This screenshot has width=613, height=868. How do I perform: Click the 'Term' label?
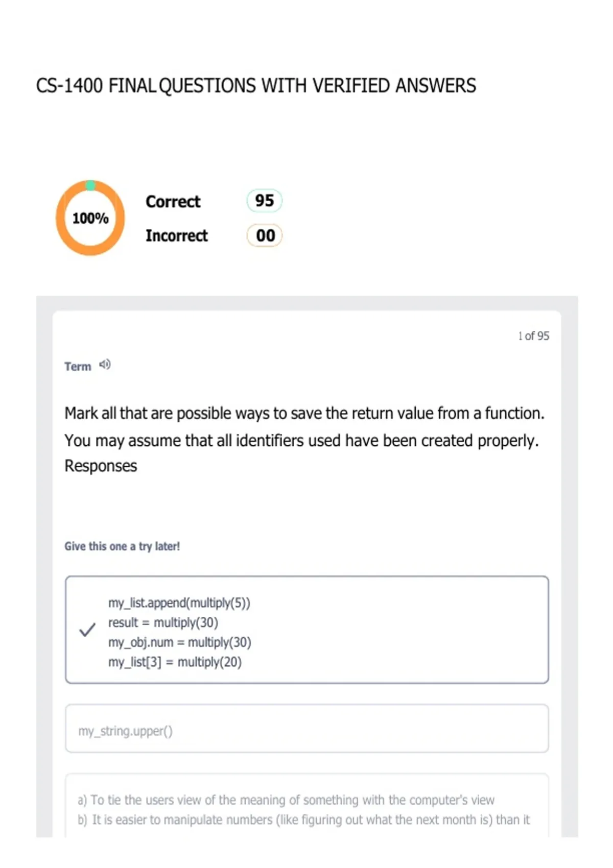[x=78, y=367]
